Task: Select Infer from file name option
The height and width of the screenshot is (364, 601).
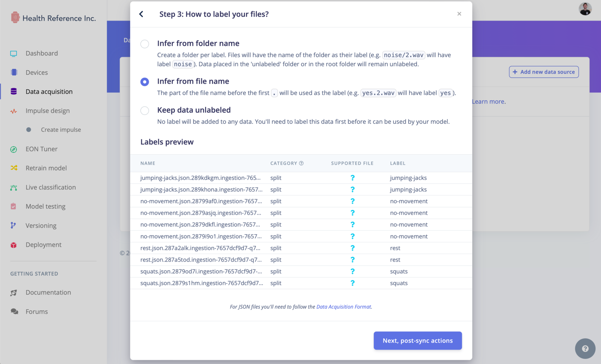Action: coord(145,82)
